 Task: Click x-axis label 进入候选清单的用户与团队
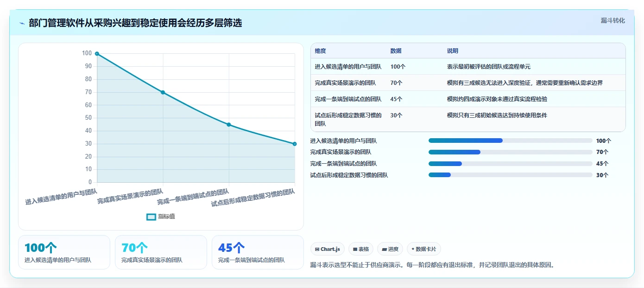pos(61,197)
